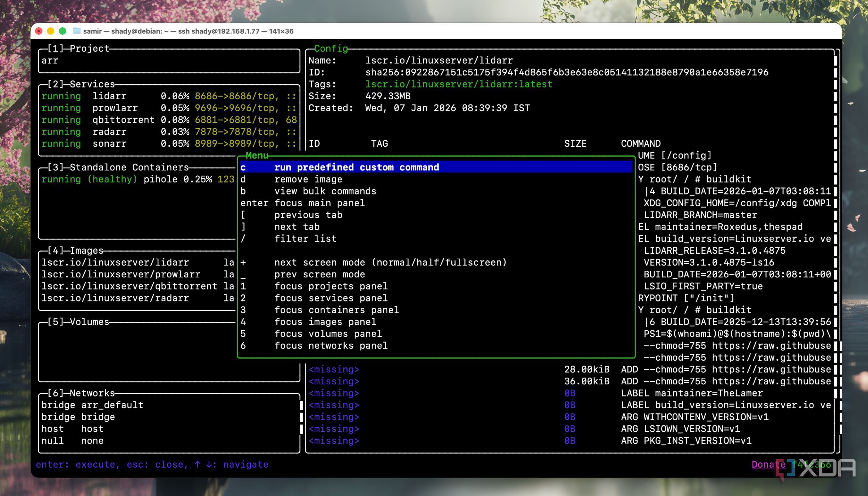Image resolution: width=868 pixels, height=496 pixels.
Task: Select the 'next tab' menu entry
Action: [436, 227]
